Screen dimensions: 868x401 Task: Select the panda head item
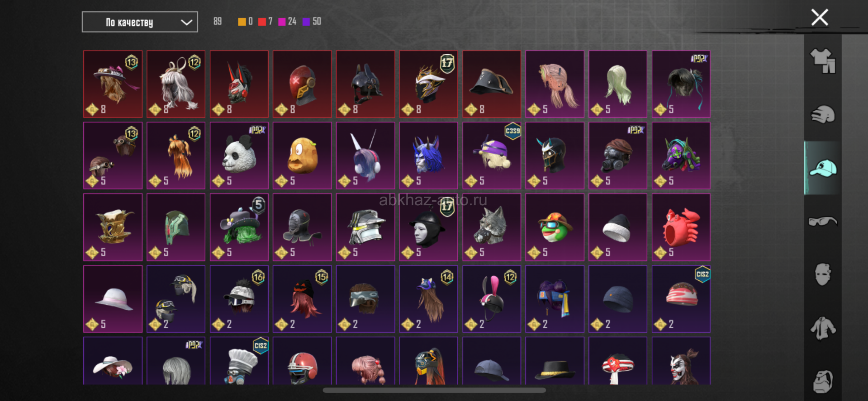tap(239, 156)
